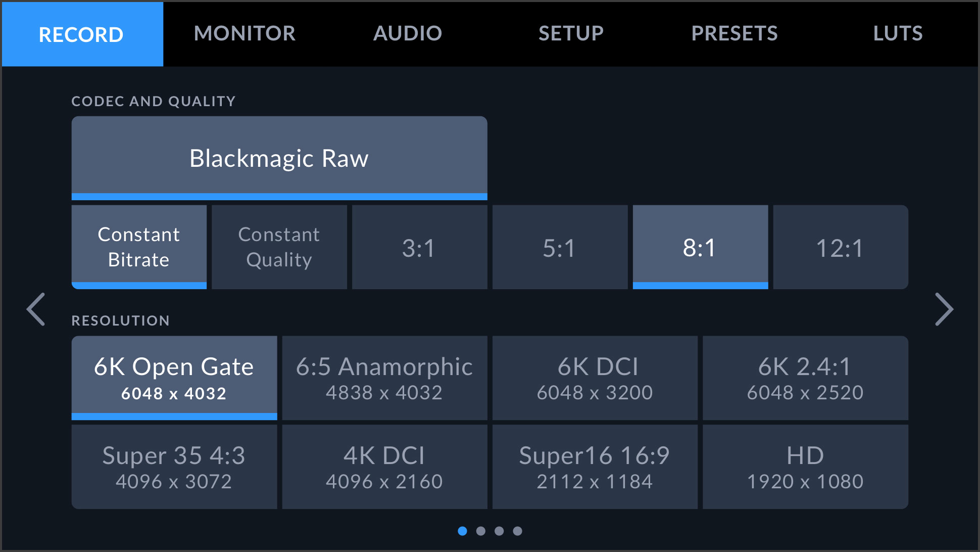
Task: Select the RECORD tab
Action: tap(82, 33)
